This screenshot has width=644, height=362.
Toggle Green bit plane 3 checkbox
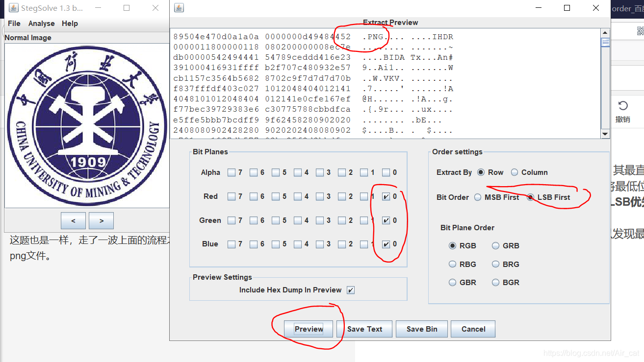[x=320, y=220]
